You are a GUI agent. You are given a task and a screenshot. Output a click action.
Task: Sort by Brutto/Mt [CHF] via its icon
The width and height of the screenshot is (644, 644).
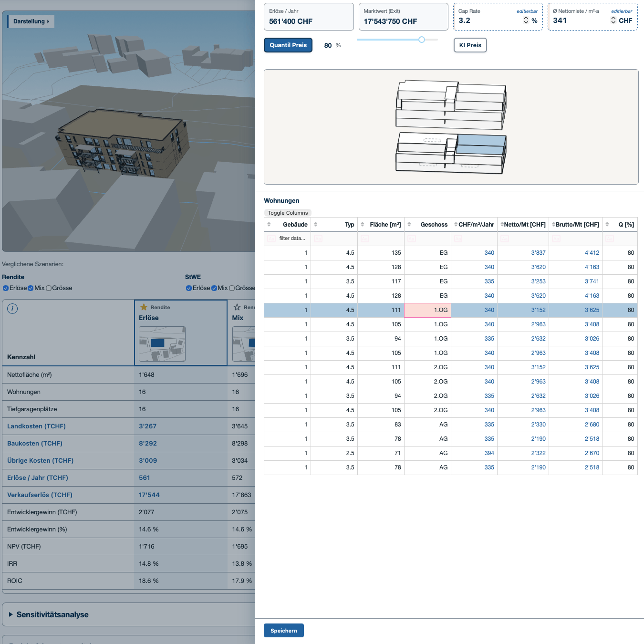pyautogui.click(x=554, y=224)
